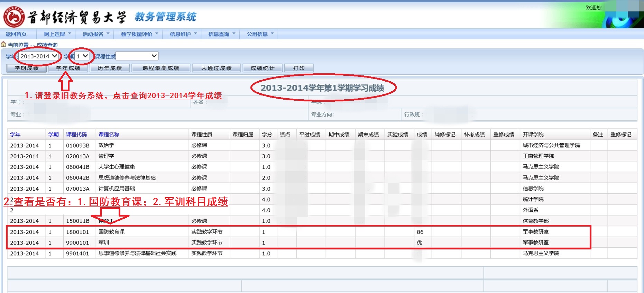Open the 活动报名 menu
This screenshot has height=293, width=644.
[95, 34]
